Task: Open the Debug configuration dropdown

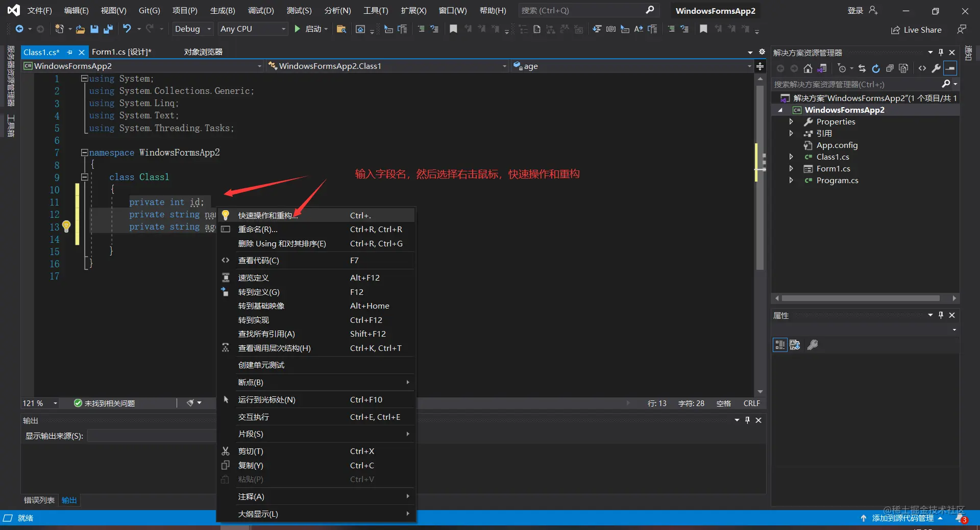Action: (x=192, y=29)
